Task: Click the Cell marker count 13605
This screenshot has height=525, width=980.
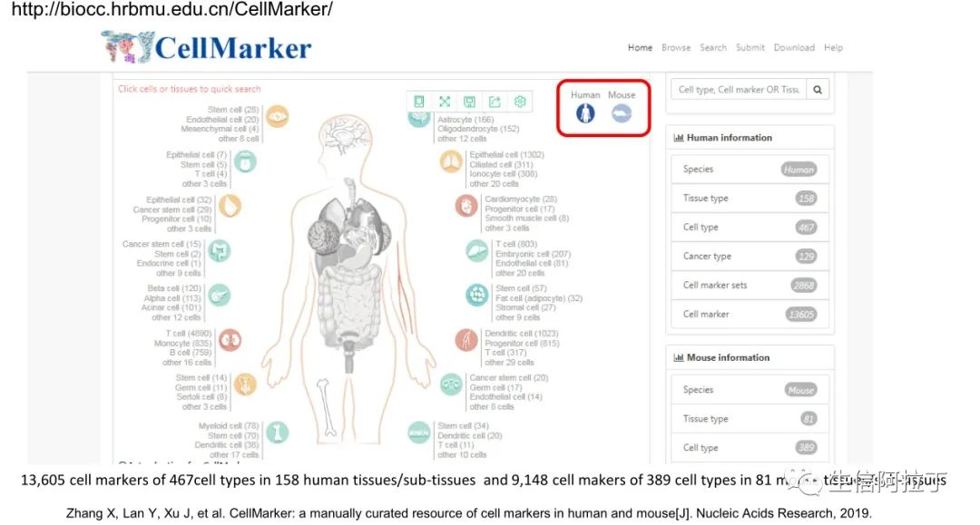Action: coord(800,315)
